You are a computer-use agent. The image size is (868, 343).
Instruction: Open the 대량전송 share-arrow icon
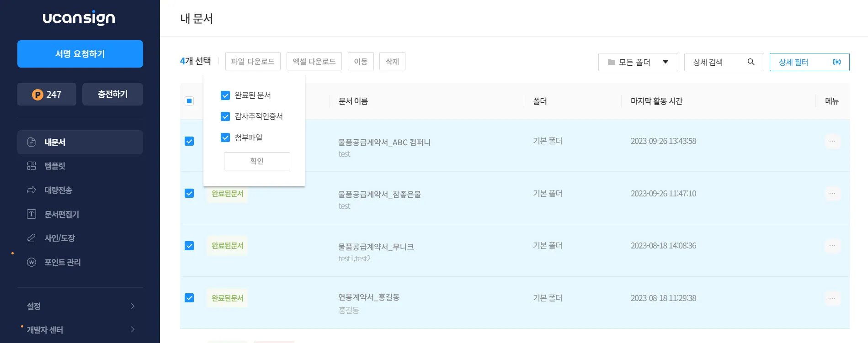[x=32, y=190]
